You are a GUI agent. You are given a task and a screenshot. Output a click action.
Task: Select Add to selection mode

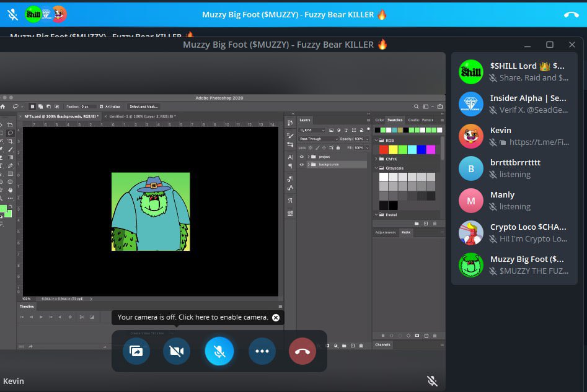pyautogui.click(x=40, y=107)
